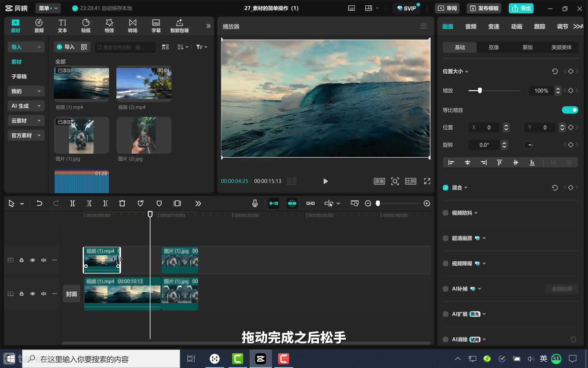Open the selection tool mode dropdown arrow

[22, 204]
